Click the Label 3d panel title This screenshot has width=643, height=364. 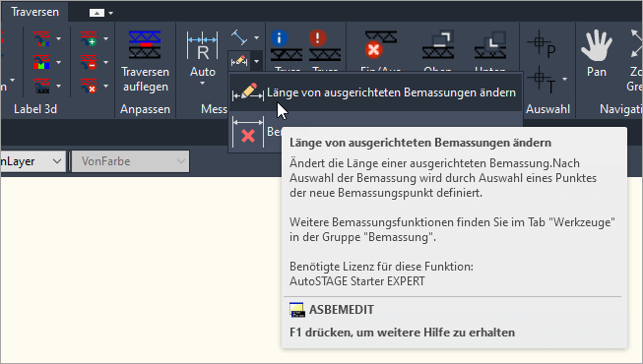tap(35, 109)
